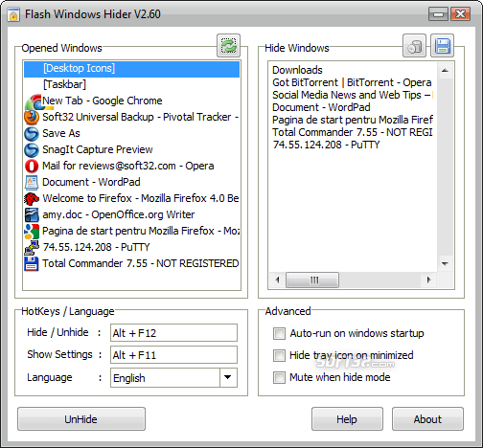
Task: Click the clear hide list icon
Action: 414,46
